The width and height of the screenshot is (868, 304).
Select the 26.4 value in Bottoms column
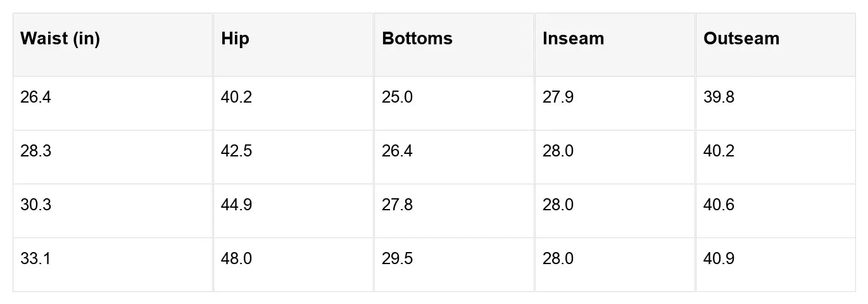(x=397, y=152)
